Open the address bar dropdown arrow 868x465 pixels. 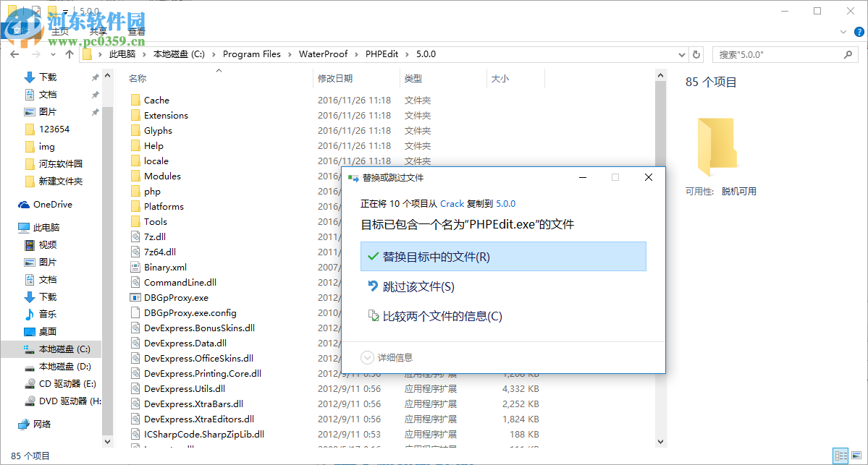tap(681, 54)
